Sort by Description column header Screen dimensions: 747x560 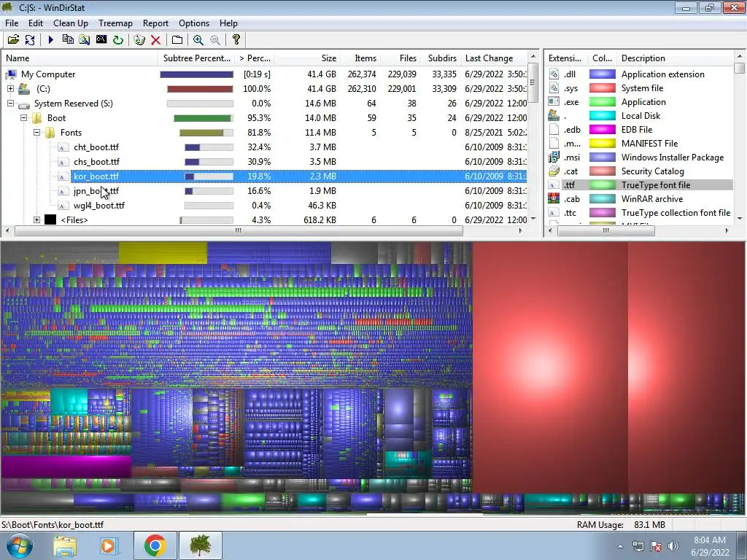point(676,58)
